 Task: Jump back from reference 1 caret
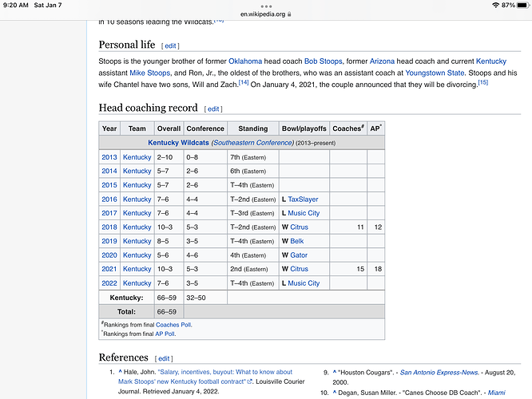(x=120, y=372)
